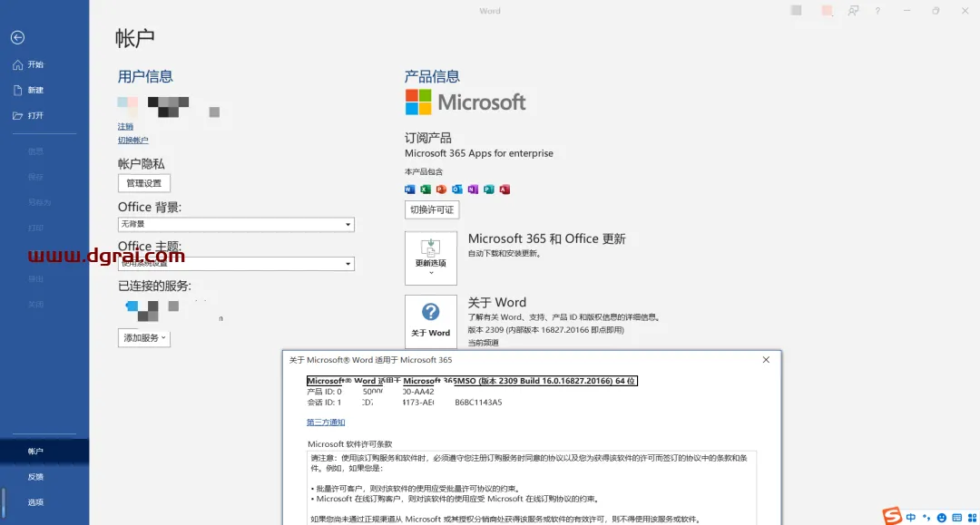Open the Sogou toolbox grid icon
980x525 pixels.
point(972,518)
